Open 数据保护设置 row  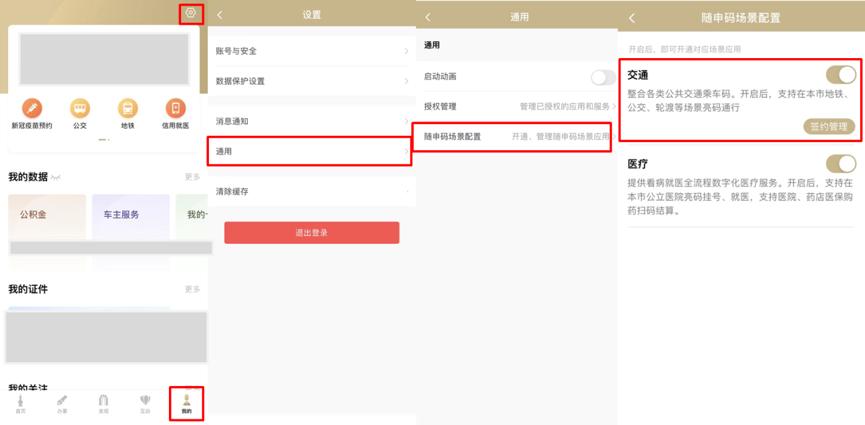tap(312, 81)
